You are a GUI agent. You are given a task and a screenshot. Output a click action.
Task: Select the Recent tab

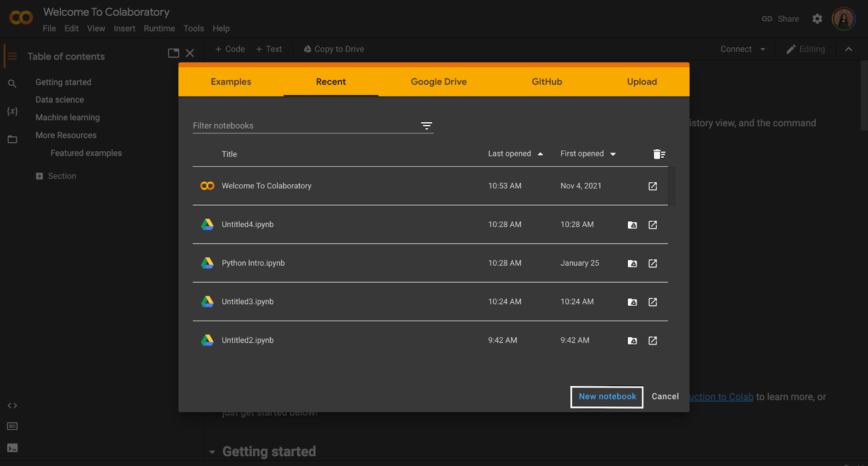pos(331,82)
